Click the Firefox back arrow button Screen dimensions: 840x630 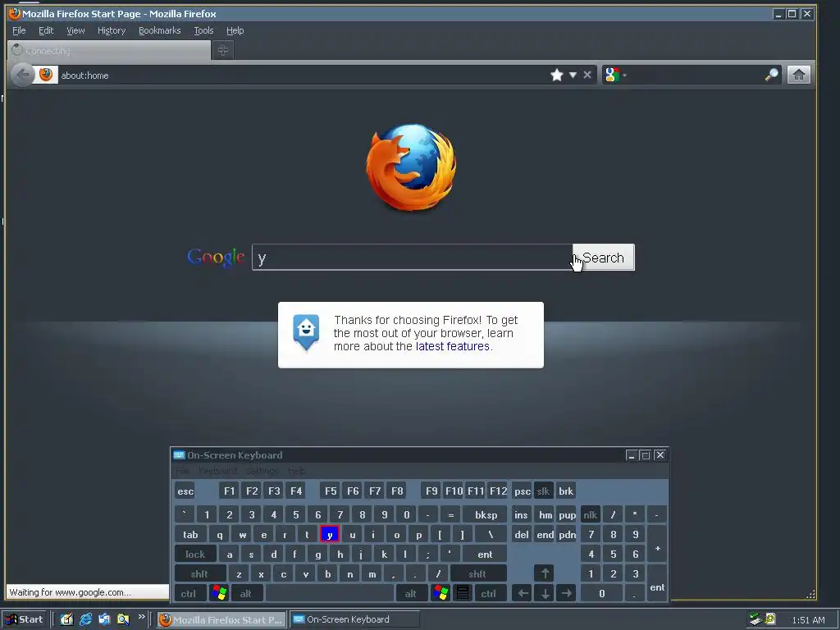(22, 75)
